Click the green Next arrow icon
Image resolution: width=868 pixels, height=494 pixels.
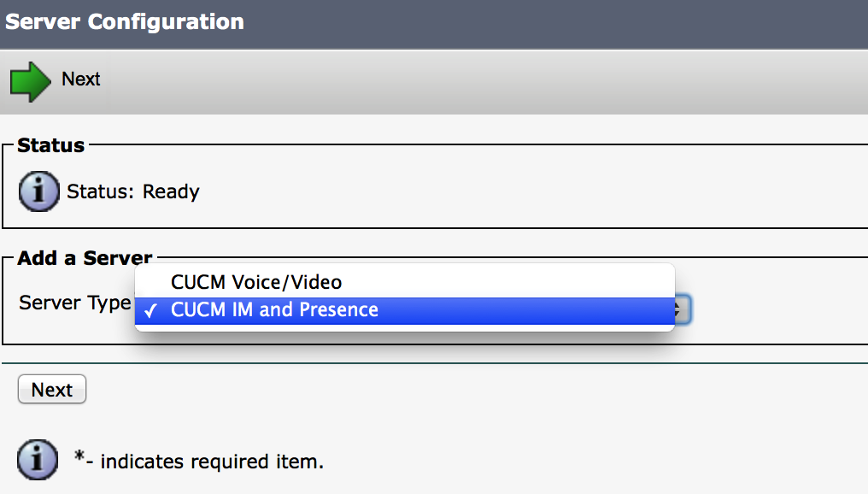31,81
